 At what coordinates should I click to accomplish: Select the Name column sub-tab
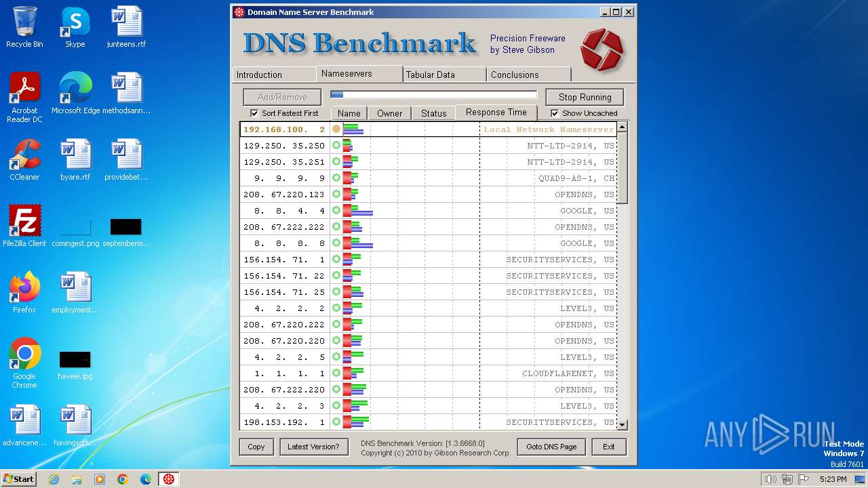pyautogui.click(x=349, y=113)
